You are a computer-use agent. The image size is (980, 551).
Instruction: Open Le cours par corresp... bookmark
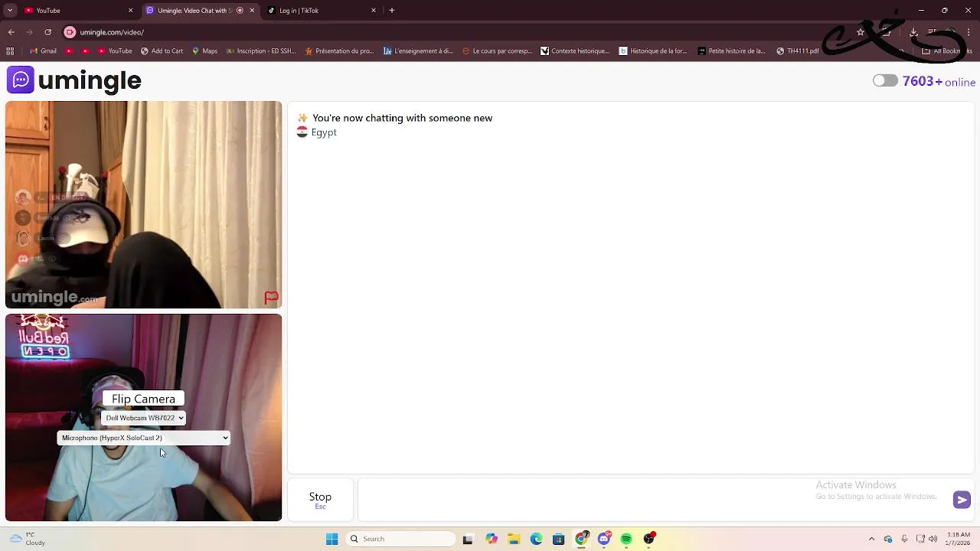497,51
